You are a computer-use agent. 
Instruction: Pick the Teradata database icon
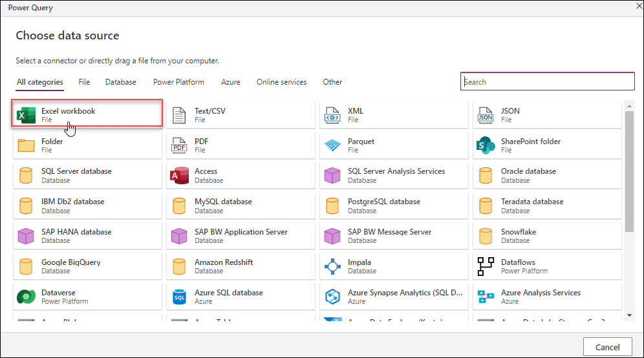[x=486, y=205]
